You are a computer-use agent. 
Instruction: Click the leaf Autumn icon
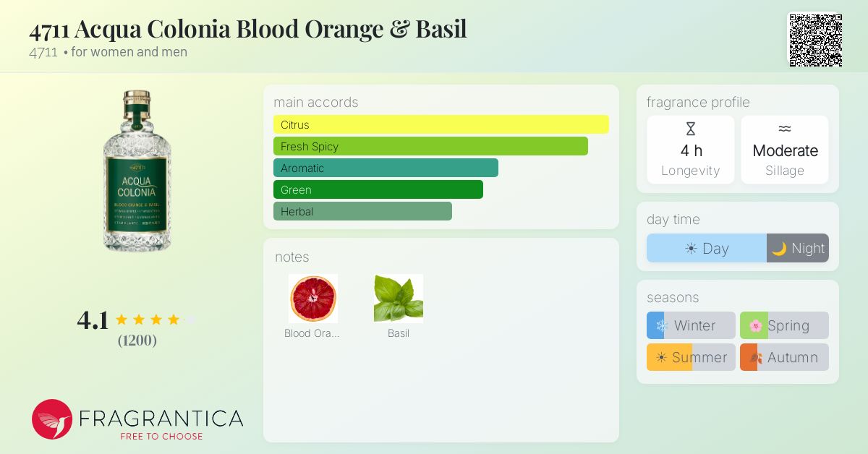(755, 357)
